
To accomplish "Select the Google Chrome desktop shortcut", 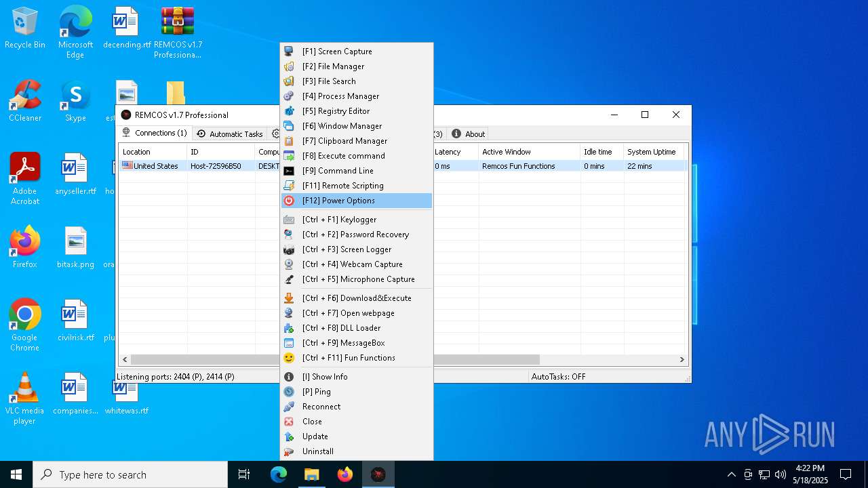I will coord(25,326).
